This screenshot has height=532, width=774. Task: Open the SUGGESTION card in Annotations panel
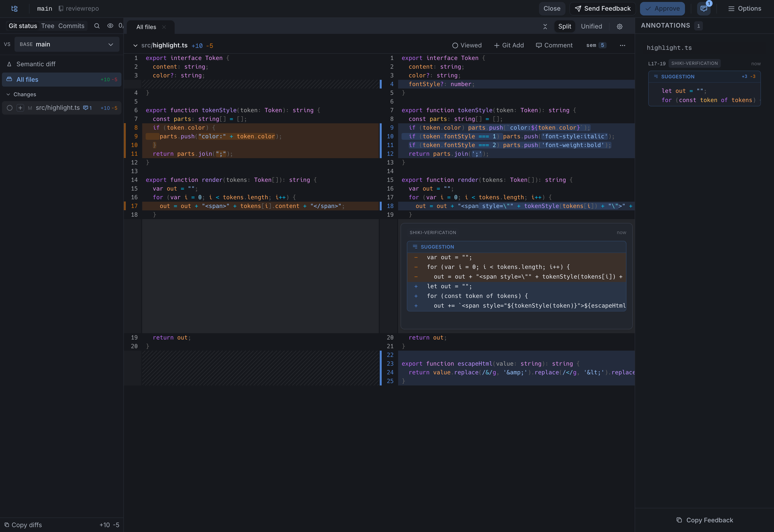(704, 89)
